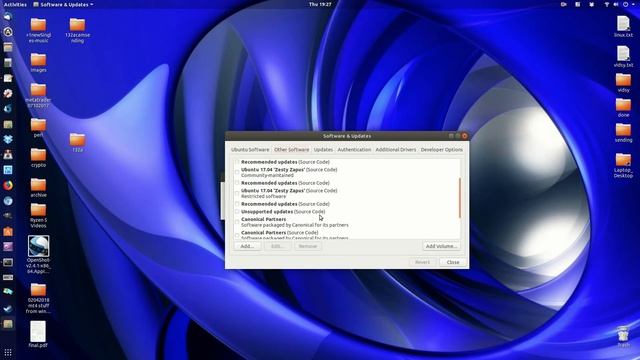Select the 'Community-maintained' row text
The image size is (640, 360).
[x=267, y=175]
